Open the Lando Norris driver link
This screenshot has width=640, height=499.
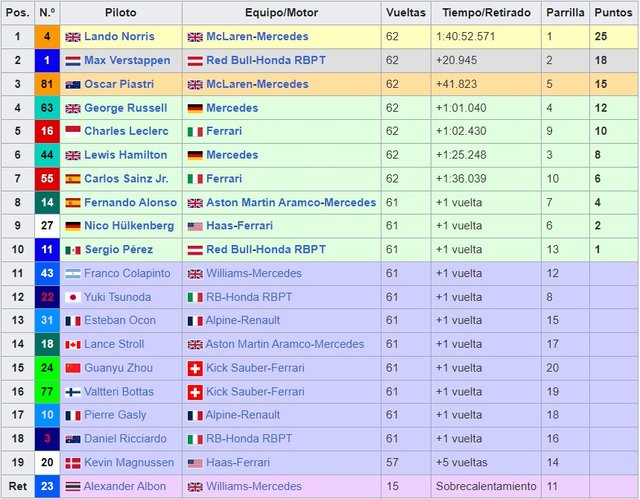pyautogui.click(x=119, y=36)
